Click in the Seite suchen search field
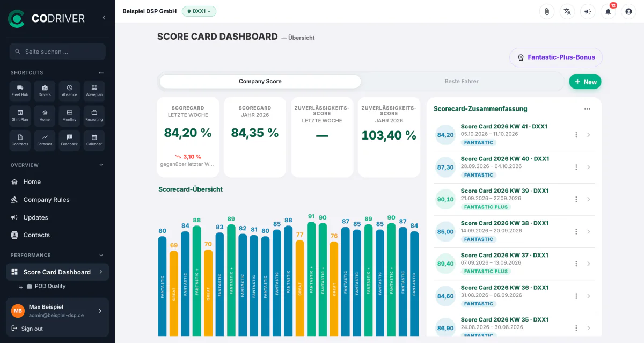Image resolution: width=644 pixels, height=343 pixels. pyautogui.click(x=57, y=52)
